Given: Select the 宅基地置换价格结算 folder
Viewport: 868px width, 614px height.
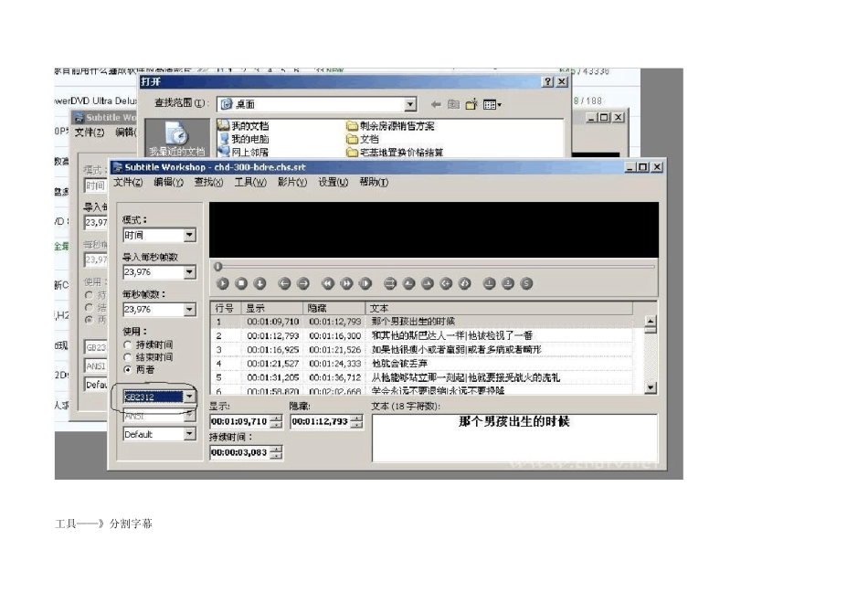Looking at the screenshot, I should tap(396, 152).
